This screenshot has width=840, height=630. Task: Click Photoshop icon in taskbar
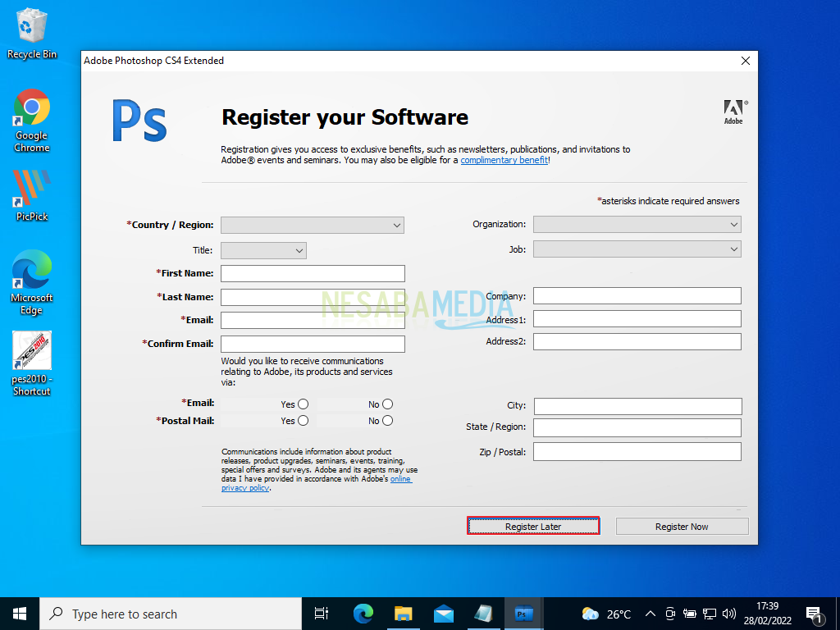(x=523, y=614)
